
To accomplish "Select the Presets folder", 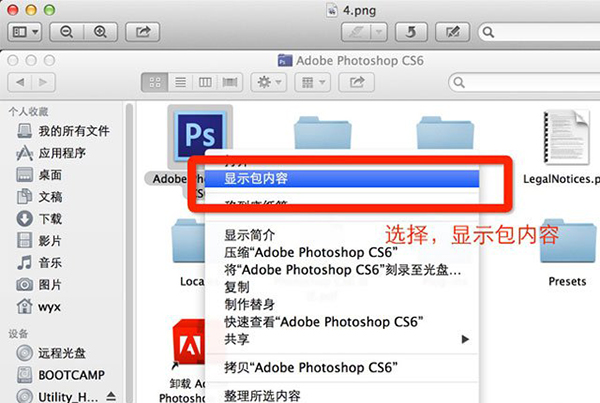I will pos(568,241).
